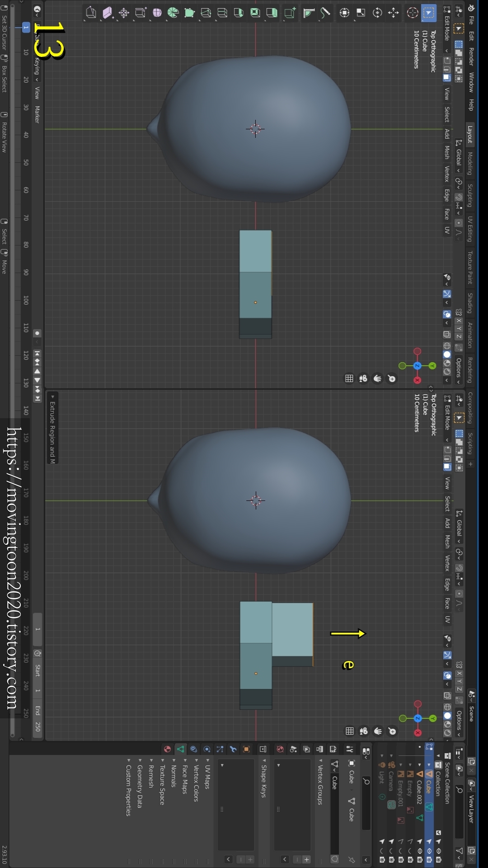
Task: Toggle proportional editing in the toolbar viewport header
Action: [x=459, y=223]
